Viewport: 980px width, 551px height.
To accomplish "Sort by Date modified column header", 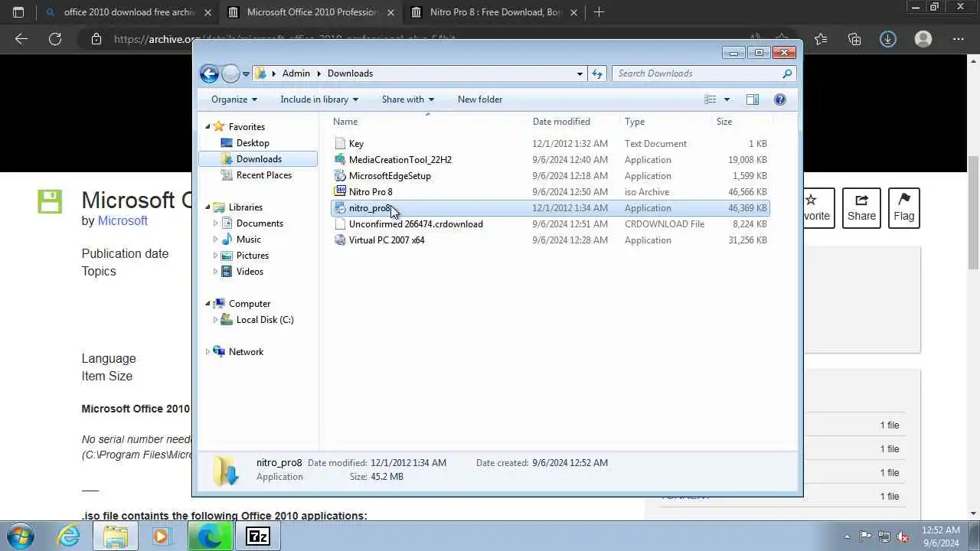I will [574, 122].
